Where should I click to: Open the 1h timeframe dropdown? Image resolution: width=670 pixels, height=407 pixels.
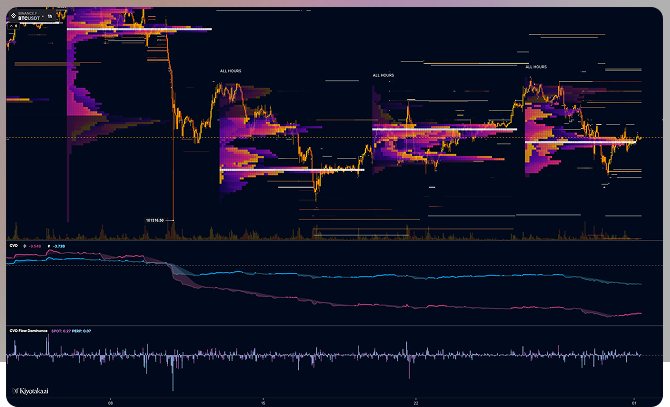pos(49,17)
